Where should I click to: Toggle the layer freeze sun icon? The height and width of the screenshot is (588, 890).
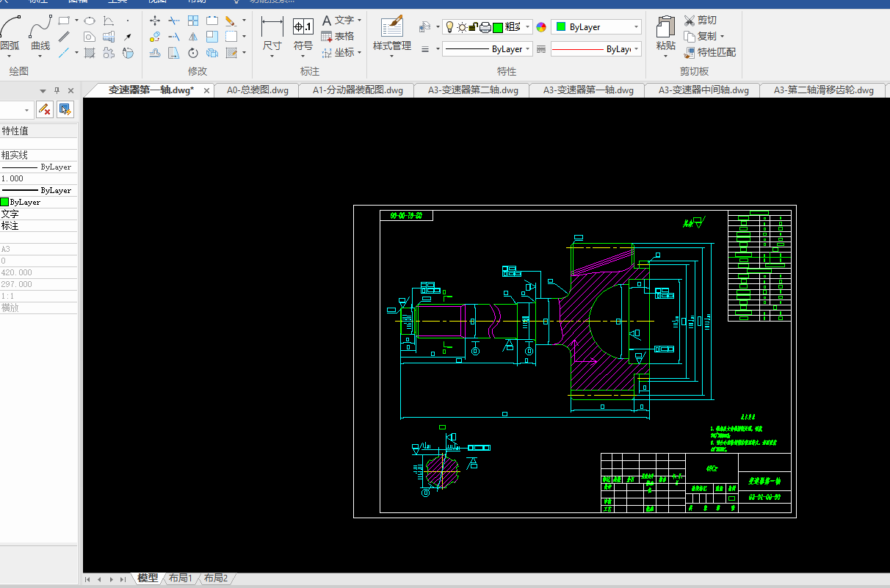(462, 27)
